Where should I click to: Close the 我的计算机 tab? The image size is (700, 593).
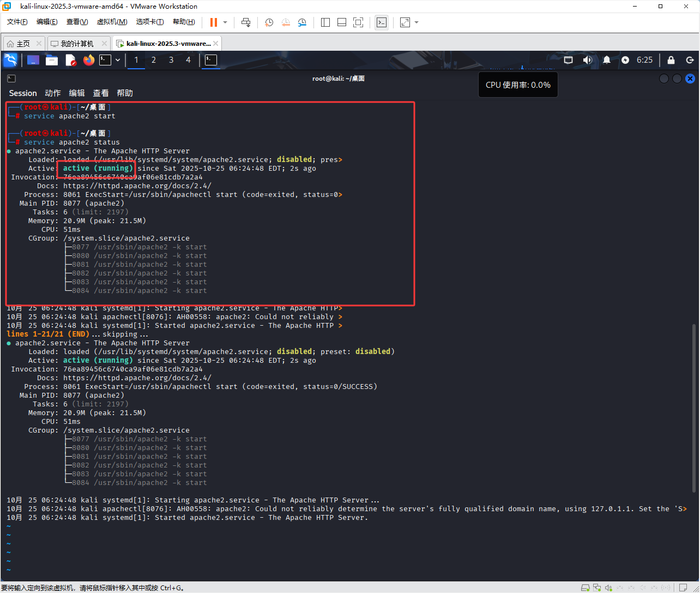pos(104,44)
